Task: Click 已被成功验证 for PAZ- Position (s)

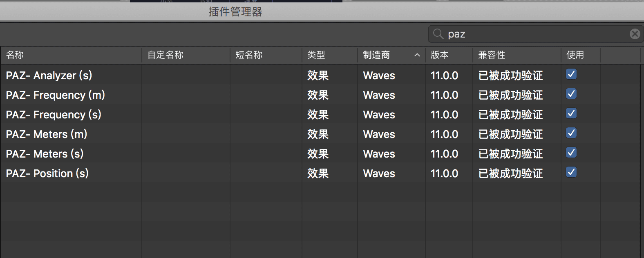Action: point(511,173)
